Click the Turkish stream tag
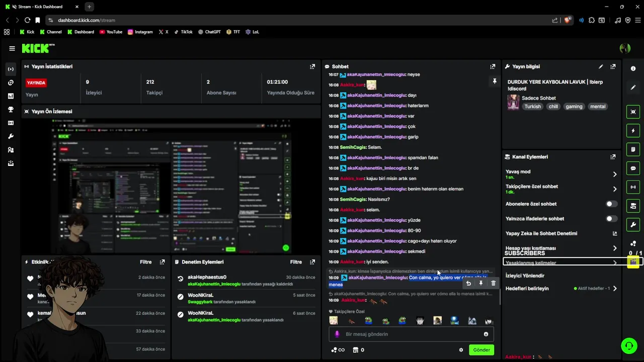 click(x=532, y=107)
